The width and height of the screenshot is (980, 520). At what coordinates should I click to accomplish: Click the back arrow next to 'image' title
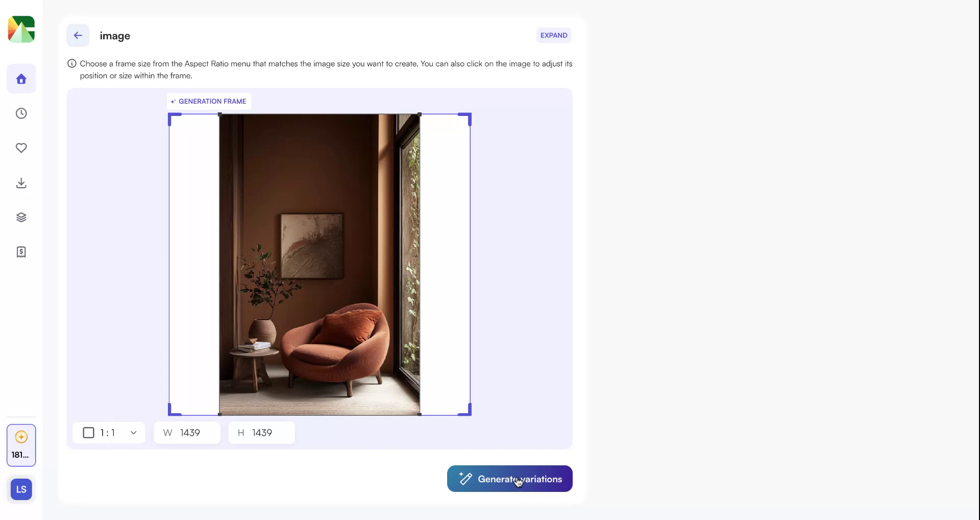(78, 35)
